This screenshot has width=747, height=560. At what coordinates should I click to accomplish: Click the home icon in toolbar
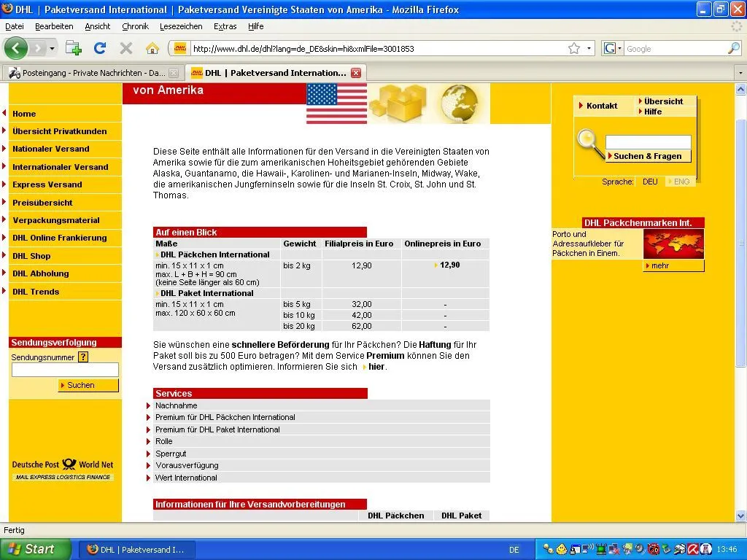[152, 48]
